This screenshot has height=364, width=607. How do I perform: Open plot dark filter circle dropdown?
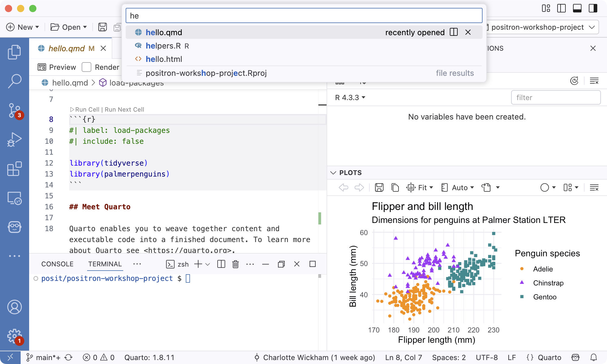pos(548,187)
